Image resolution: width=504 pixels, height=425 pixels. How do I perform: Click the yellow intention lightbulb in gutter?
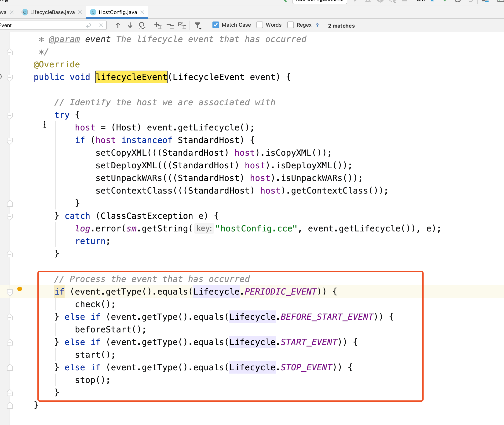coord(20,290)
